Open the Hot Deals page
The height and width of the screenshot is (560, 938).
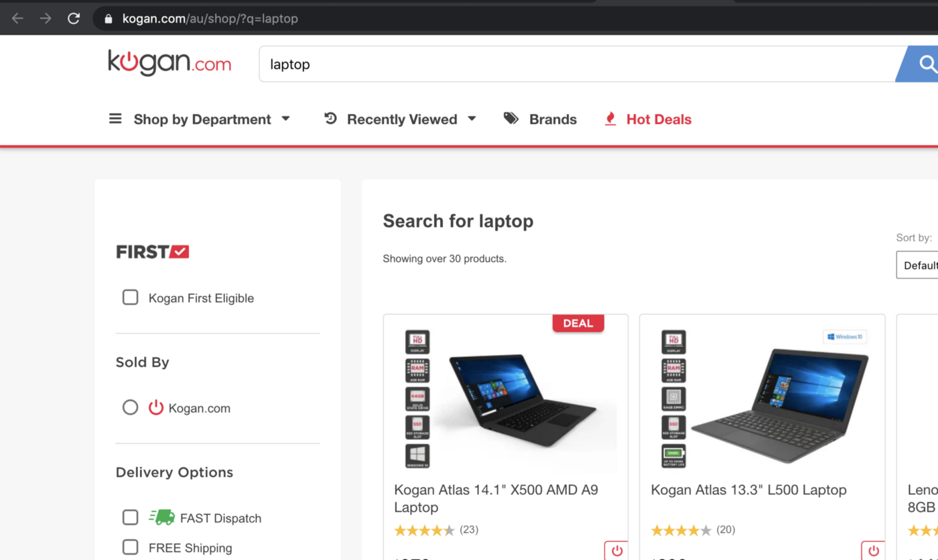659,119
